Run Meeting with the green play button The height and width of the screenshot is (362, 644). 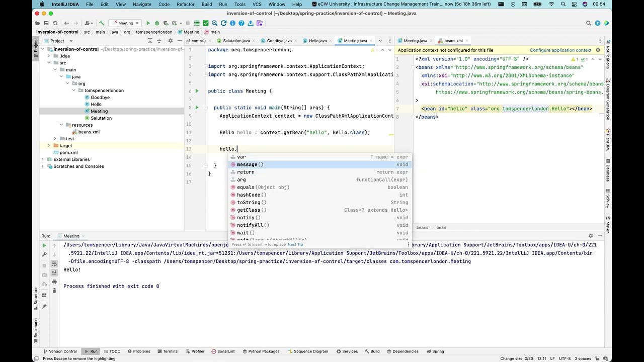click(148, 23)
